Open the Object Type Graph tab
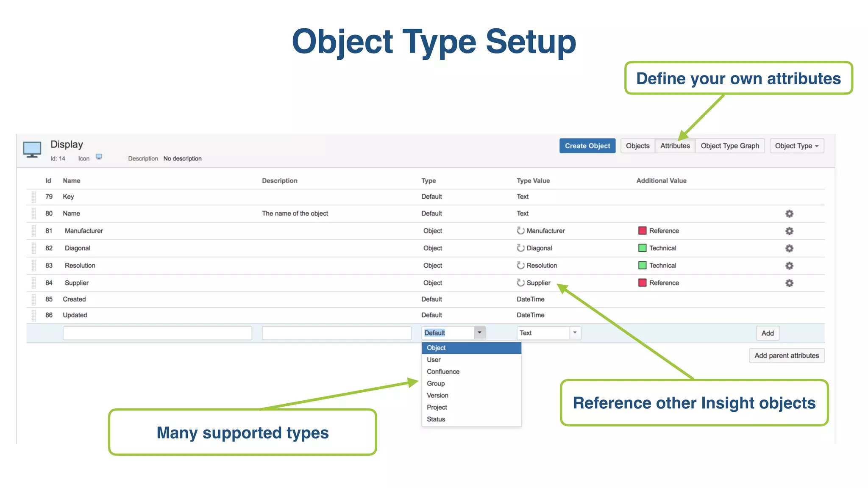This screenshot has height=488, width=868. tap(730, 146)
